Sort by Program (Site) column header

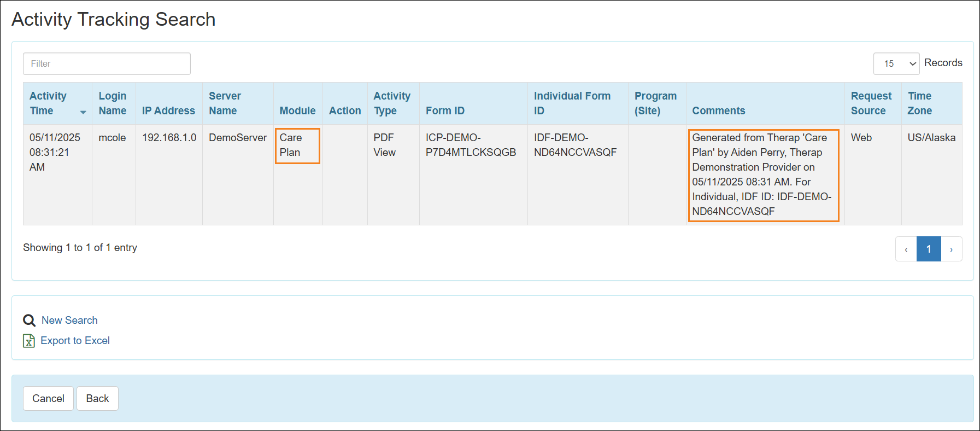(657, 103)
